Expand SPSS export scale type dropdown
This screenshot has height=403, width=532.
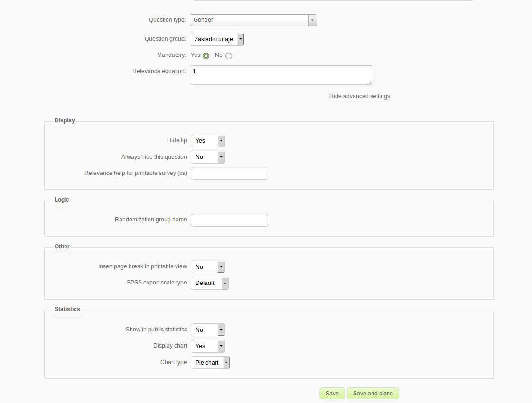pyautogui.click(x=209, y=283)
